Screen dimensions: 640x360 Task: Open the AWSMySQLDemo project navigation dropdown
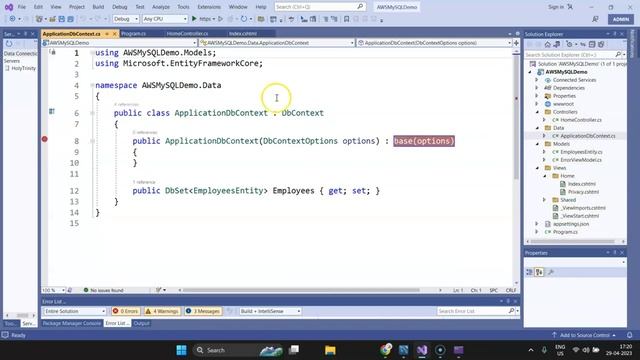(120, 42)
